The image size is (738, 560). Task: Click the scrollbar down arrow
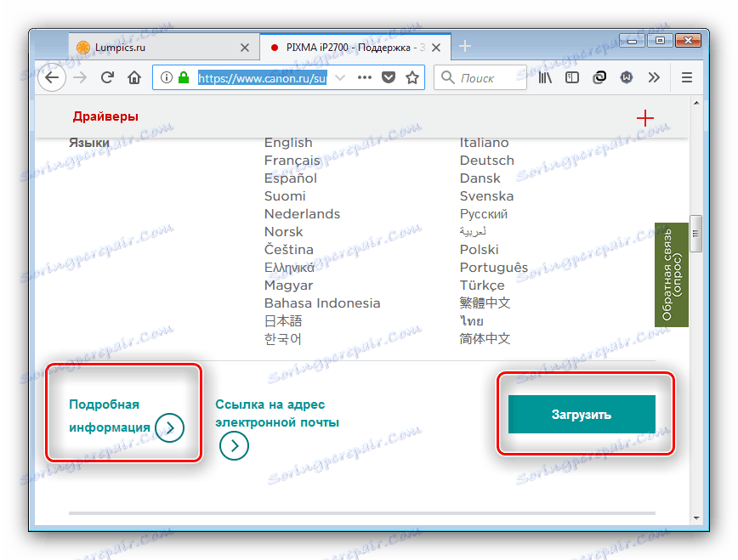pos(696,518)
